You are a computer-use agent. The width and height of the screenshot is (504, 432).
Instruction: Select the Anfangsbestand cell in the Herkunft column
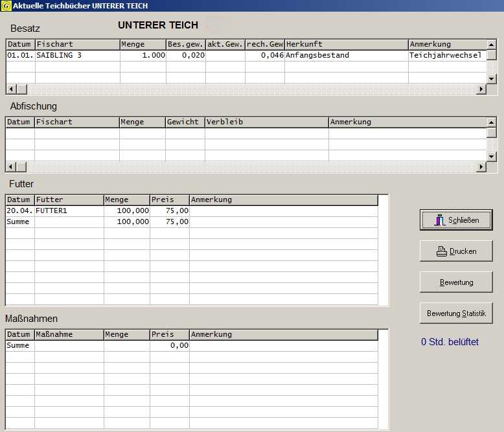tap(346, 56)
